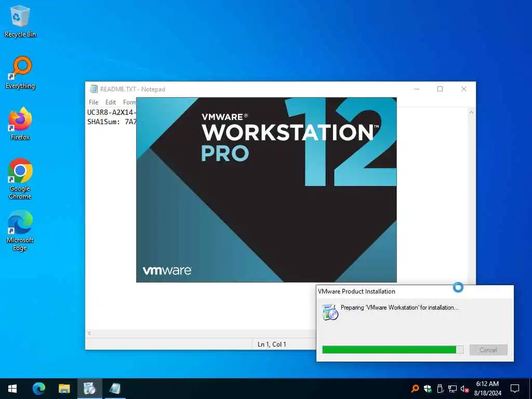Click the Ln 1, Col 1 status entry
Viewport: 532px width, 399px height.
(272, 344)
